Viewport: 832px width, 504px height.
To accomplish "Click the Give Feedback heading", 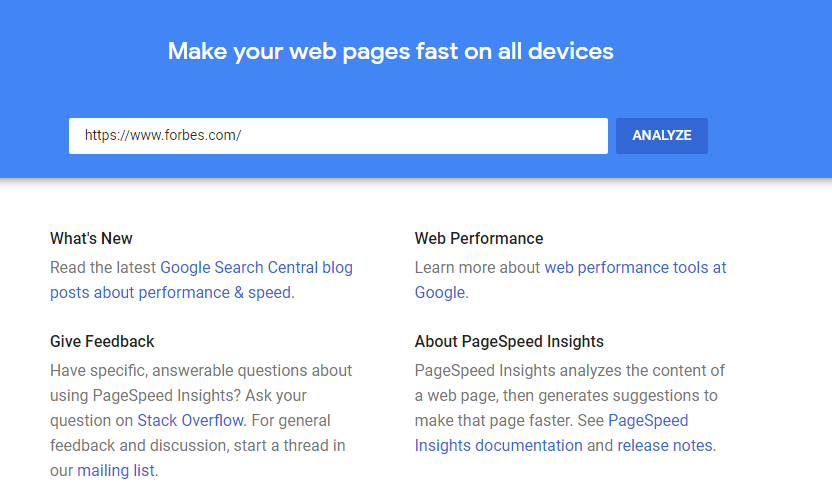I will [x=102, y=342].
